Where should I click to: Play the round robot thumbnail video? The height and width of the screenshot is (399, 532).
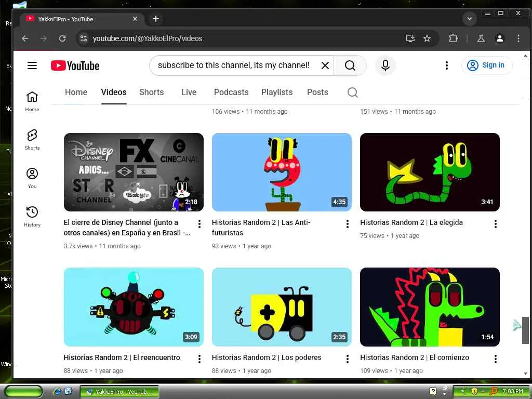(134, 307)
